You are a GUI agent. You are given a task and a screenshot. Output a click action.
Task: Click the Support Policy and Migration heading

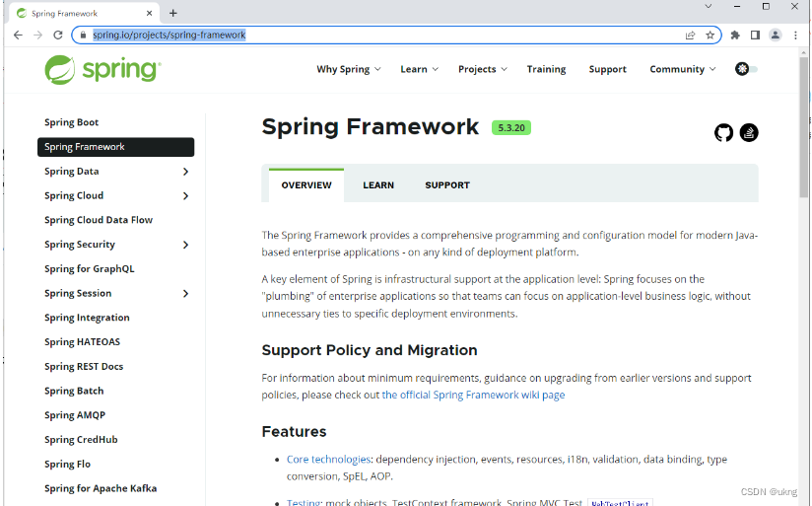click(x=370, y=350)
